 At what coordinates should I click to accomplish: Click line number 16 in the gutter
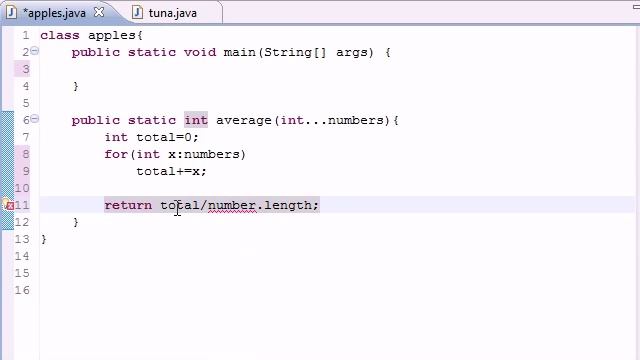[x=22, y=290]
